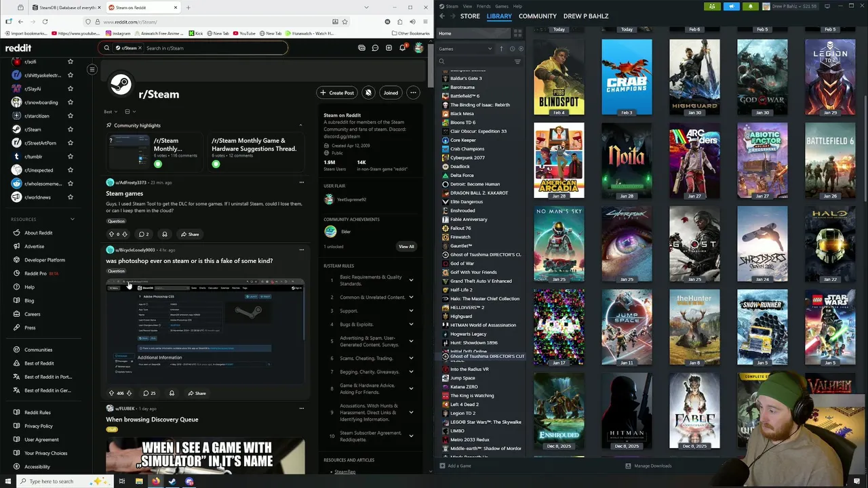Collapse Reddit left sidebar with hamburger button
The width and height of the screenshot is (868, 488).
click(92, 69)
